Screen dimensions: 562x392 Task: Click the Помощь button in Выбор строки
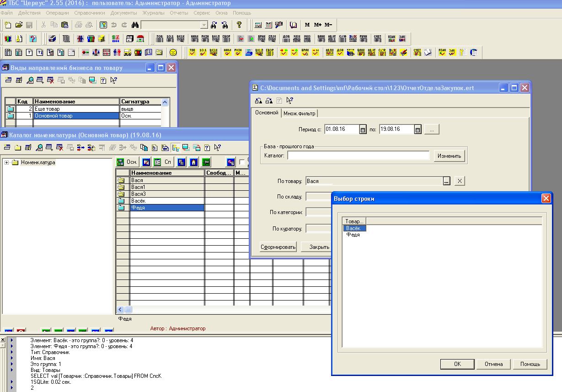(530, 364)
